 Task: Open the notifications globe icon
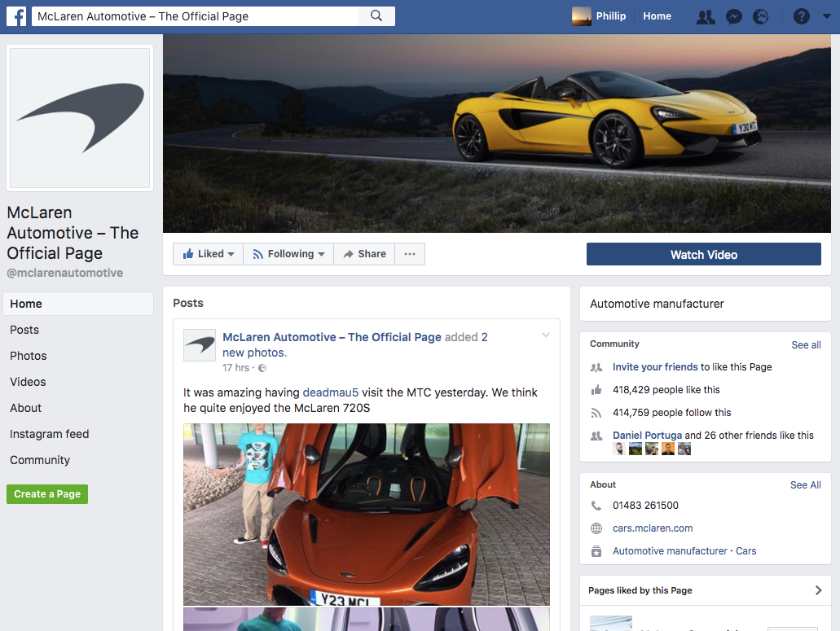point(761,16)
